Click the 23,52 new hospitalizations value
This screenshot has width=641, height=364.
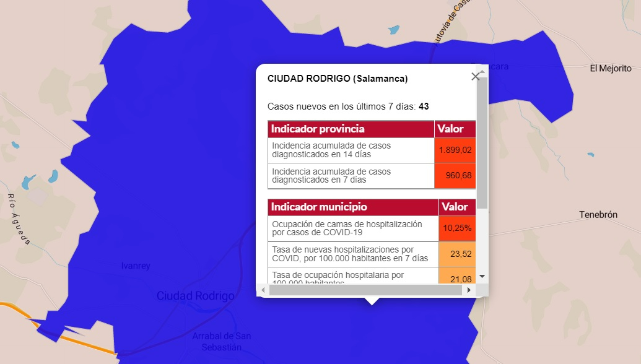(x=457, y=254)
